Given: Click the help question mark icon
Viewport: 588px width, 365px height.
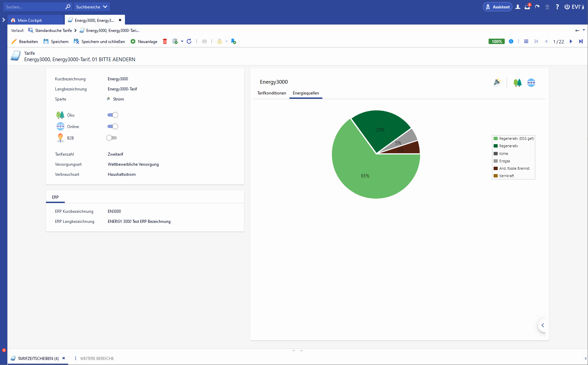Looking at the screenshot, I should [557, 7].
